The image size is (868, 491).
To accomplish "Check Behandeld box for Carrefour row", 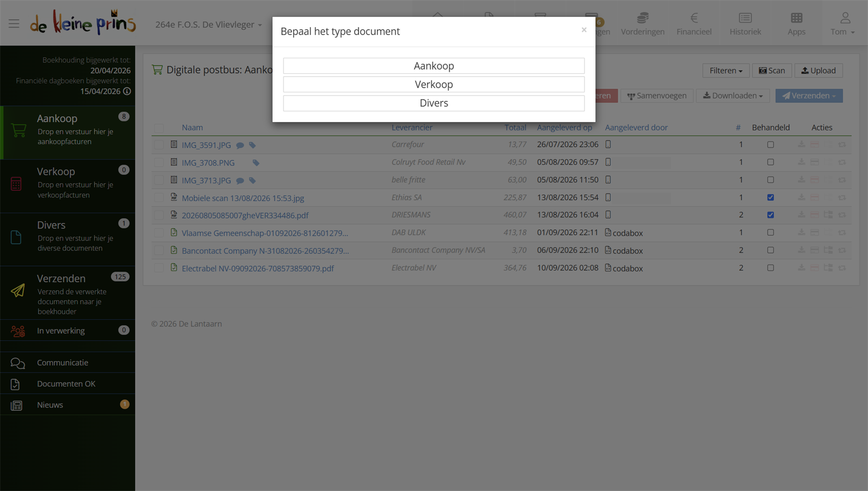I will pos(770,145).
